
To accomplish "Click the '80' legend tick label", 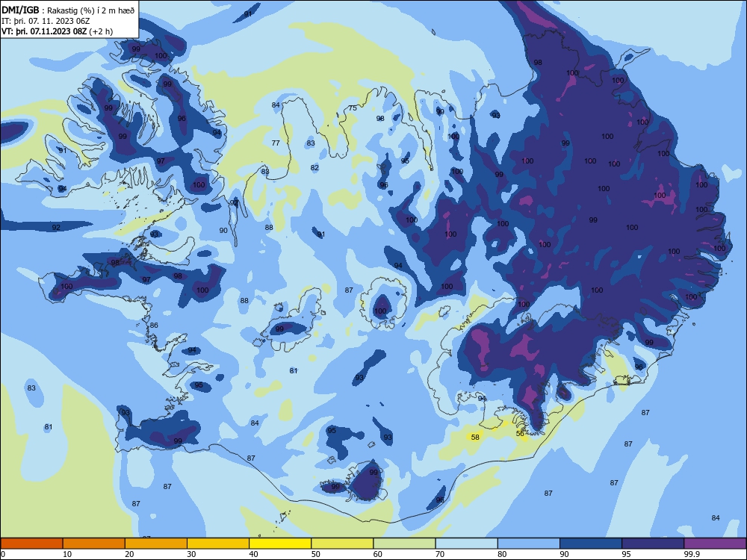I will pyautogui.click(x=502, y=554).
